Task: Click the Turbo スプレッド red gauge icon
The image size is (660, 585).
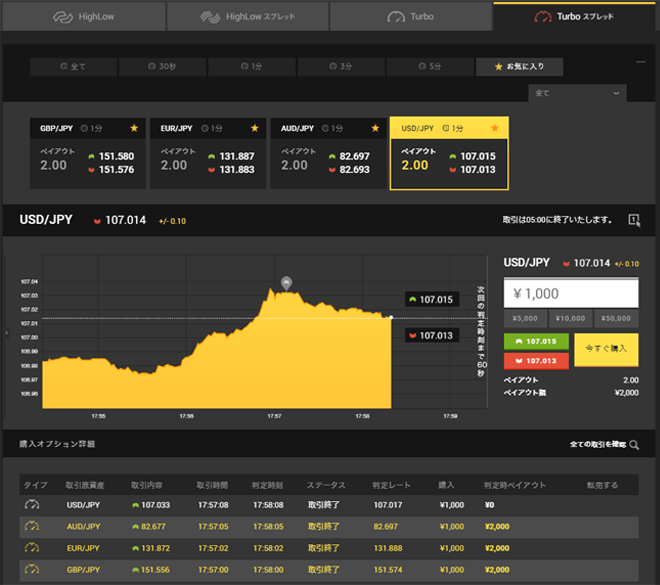Action: 543,17
